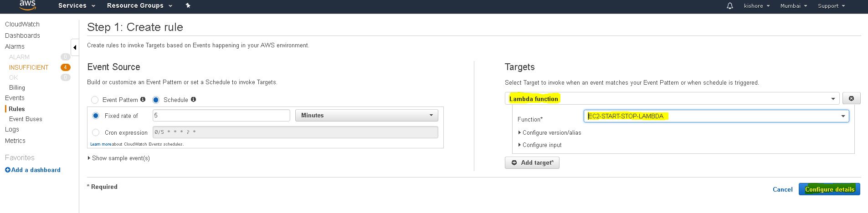
Task: Collapse the left sidebar with arrow icon
Action: tap(75, 47)
